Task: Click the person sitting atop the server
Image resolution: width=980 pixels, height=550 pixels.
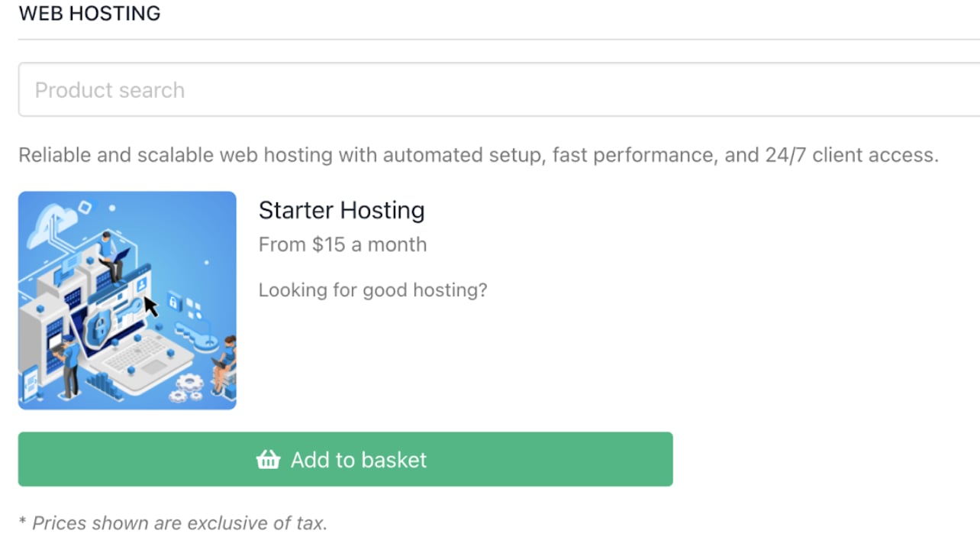Action: (113, 257)
